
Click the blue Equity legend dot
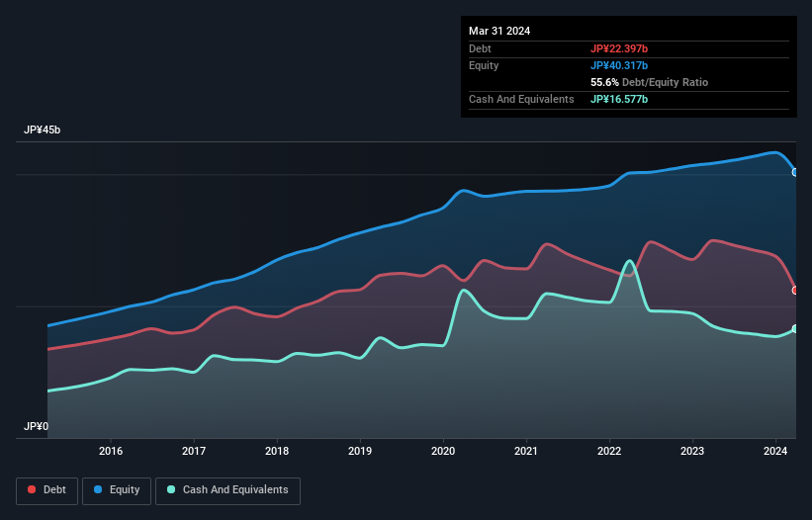tap(98, 489)
